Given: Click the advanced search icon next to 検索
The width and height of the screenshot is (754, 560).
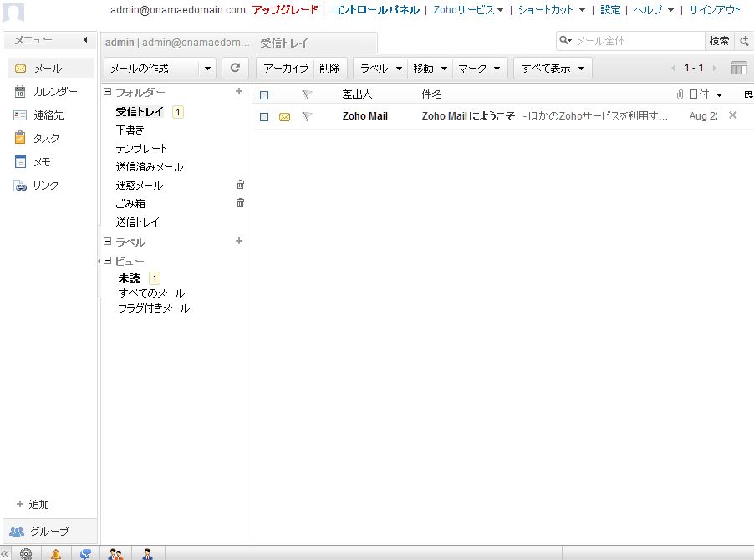Looking at the screenshot, I should pyautogui.click(x=744, y=41).
